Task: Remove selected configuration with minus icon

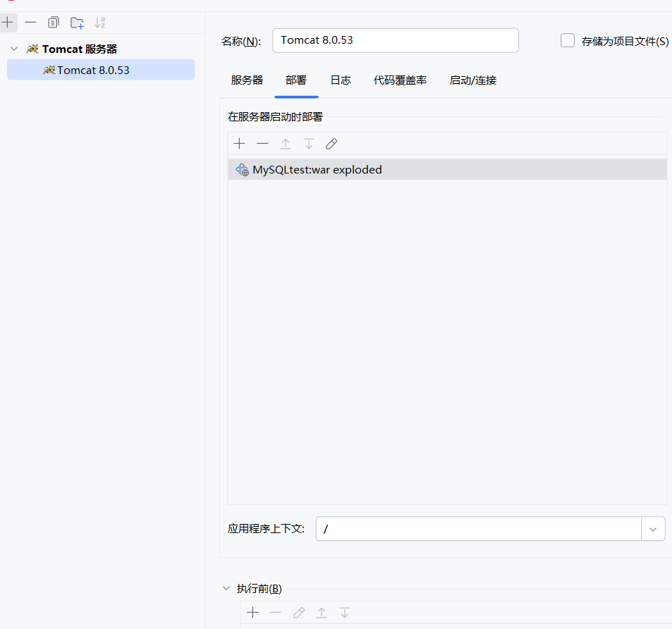Action: click(30, 23)
